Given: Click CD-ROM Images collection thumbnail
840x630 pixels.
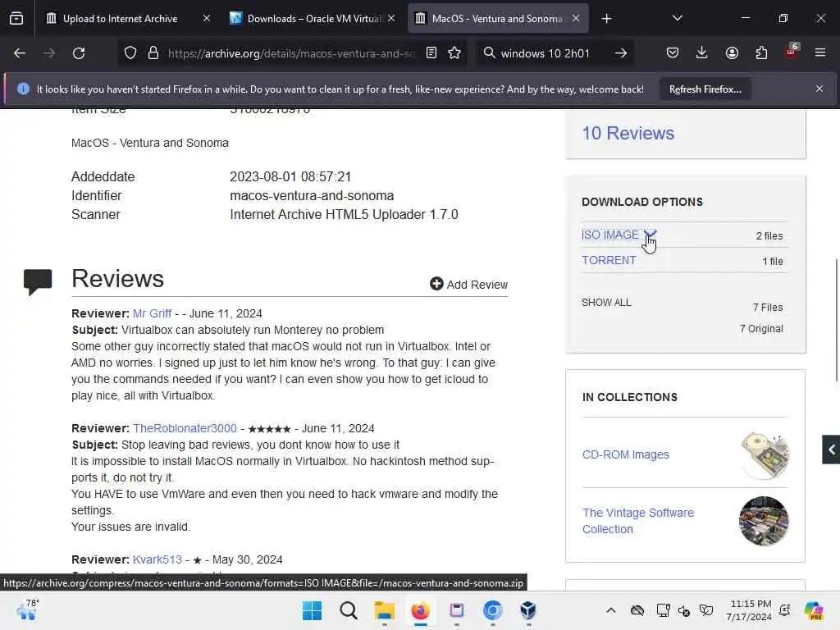Looking at the screenshot, I should click(x=765, y=454).
